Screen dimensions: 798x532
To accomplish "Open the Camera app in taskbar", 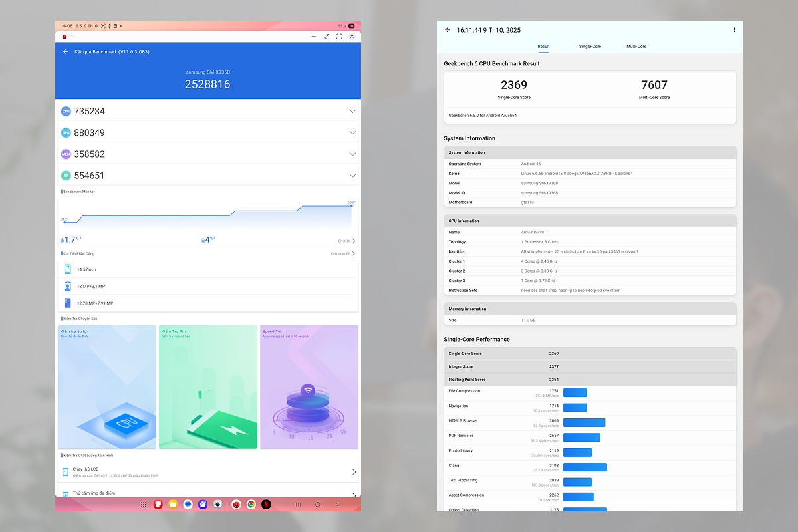I will tap(218, 505).
